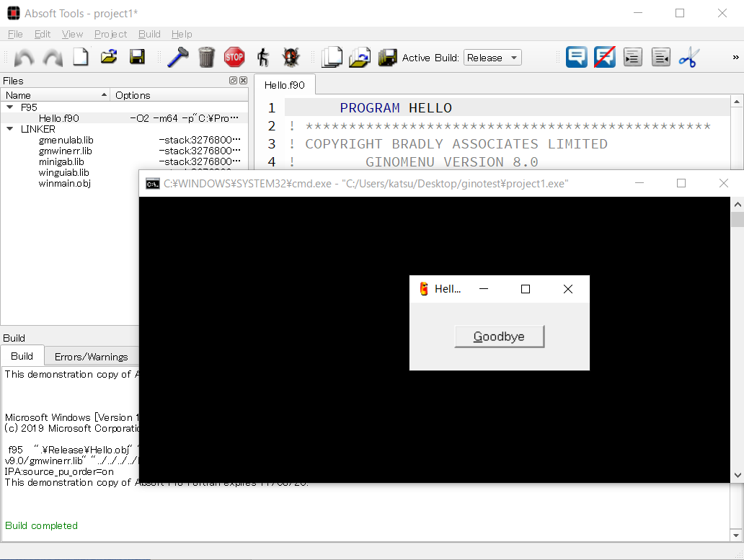The height and width of the screenshot is (560, 744).
Task: Open a file with the folder icon
Action: pos(109,57)
